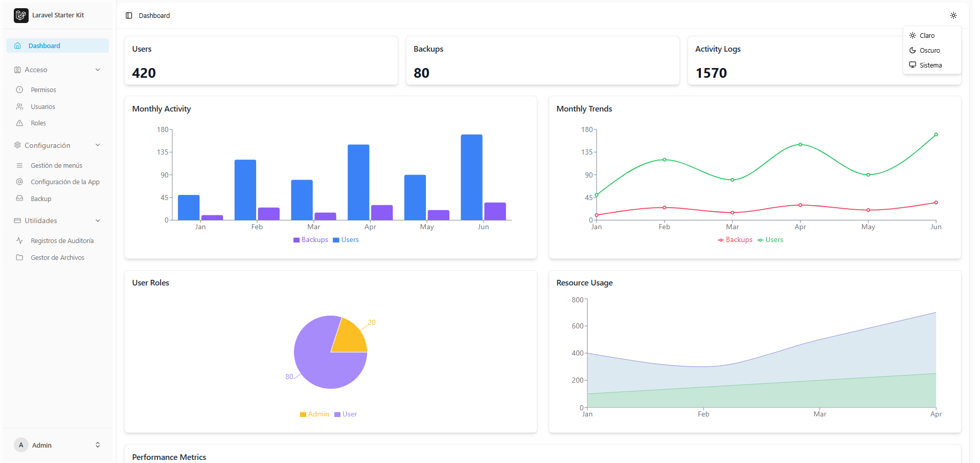
Task: Toggle Backups legend swatch in Monthly Activity
Action: click(x=297, y=240)
